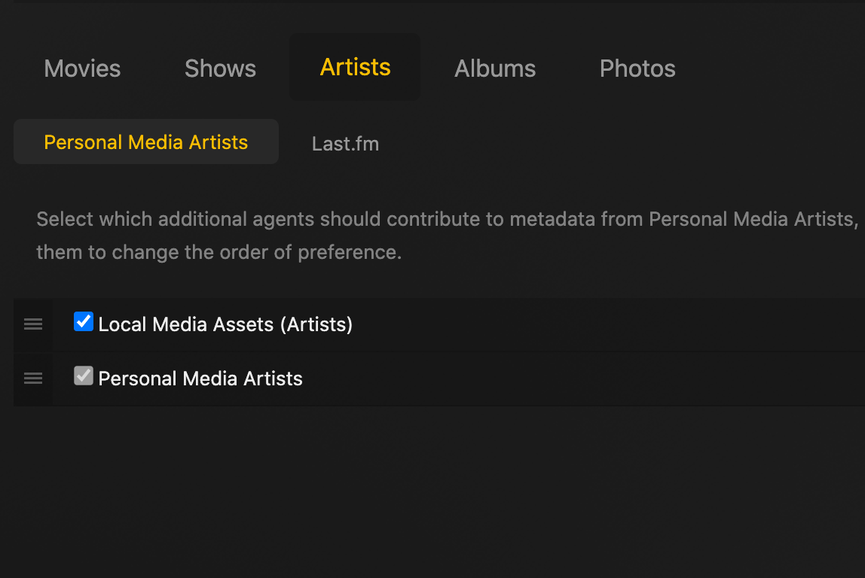Viewport: 865px width, 578px height.
Task: Switch to the Last.fm agent tab
Action: tap(345, 143)
